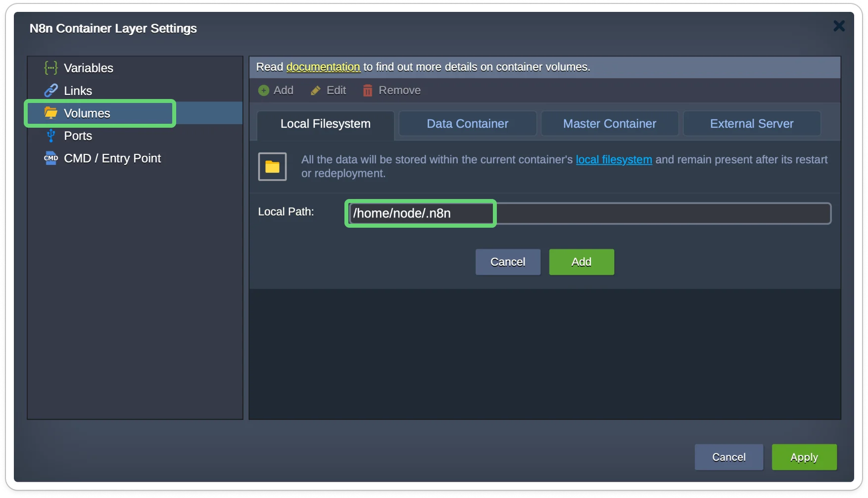Click the yellow folder icon beside description
This screenshot has width=868, height=498.
click(x=272, y=167)
